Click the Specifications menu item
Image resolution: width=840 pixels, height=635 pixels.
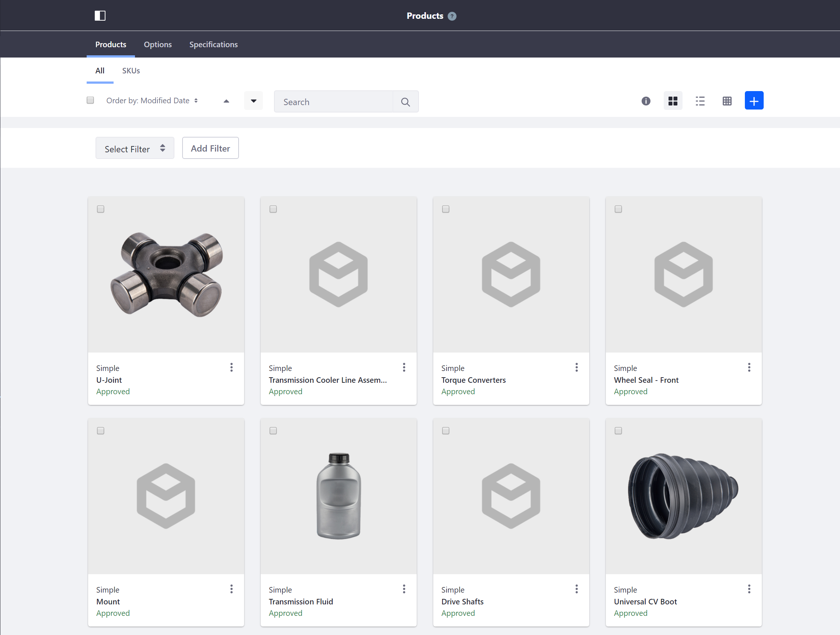click(213, 44)
